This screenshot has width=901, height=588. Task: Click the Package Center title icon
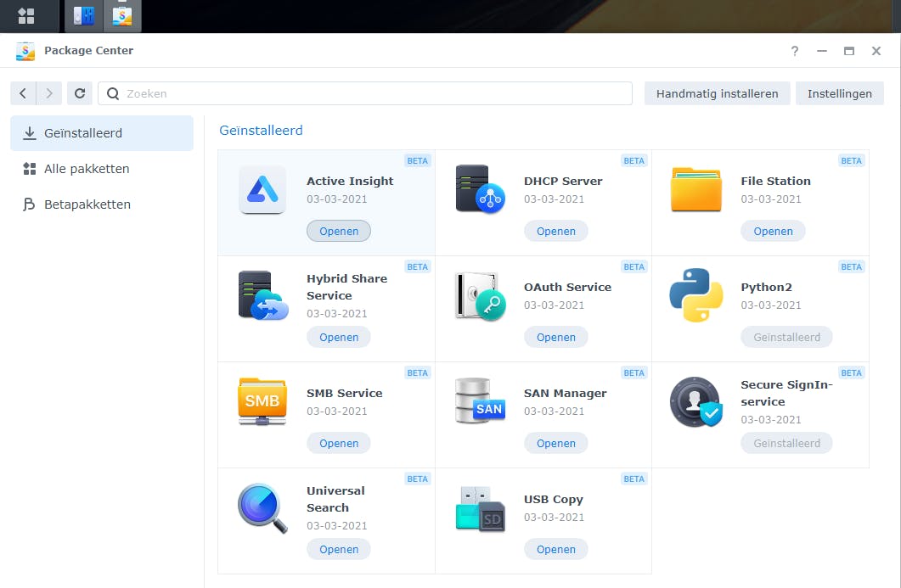pos(25,51)
